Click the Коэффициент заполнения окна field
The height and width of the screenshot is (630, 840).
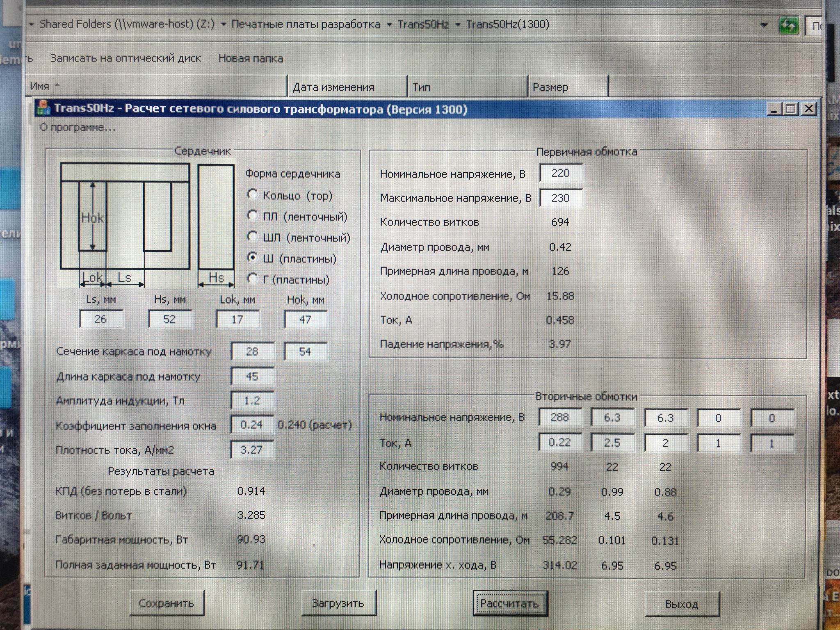[x=252, y=425]
